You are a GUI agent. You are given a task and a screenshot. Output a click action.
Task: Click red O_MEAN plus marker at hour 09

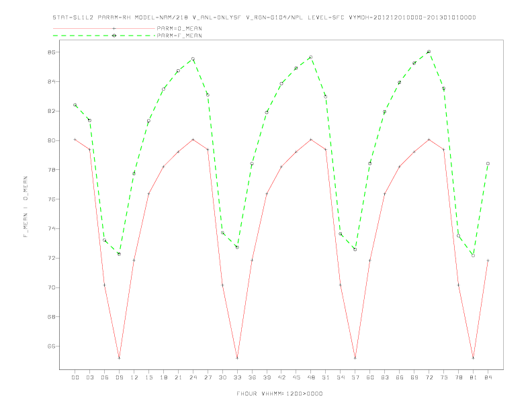click(119, 358)
